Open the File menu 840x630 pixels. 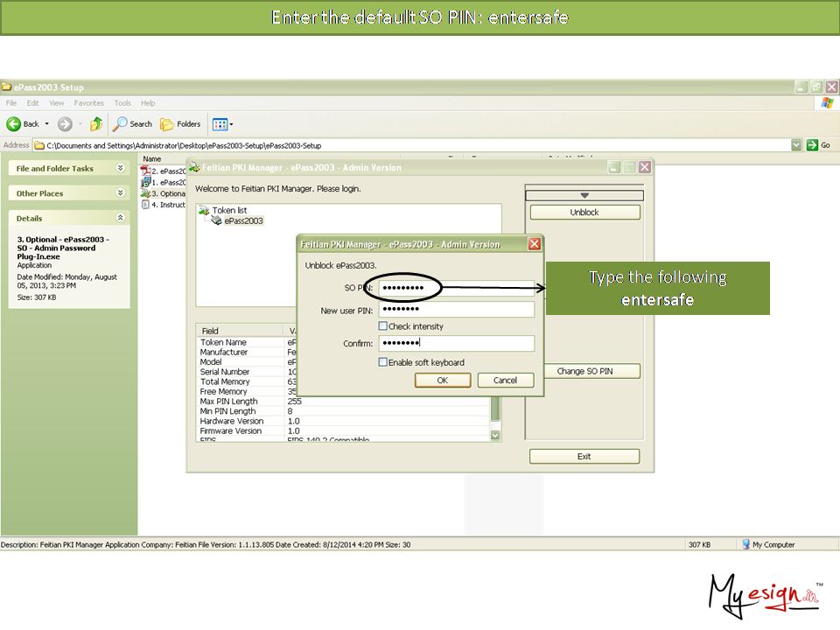click(x=11, y=103)
